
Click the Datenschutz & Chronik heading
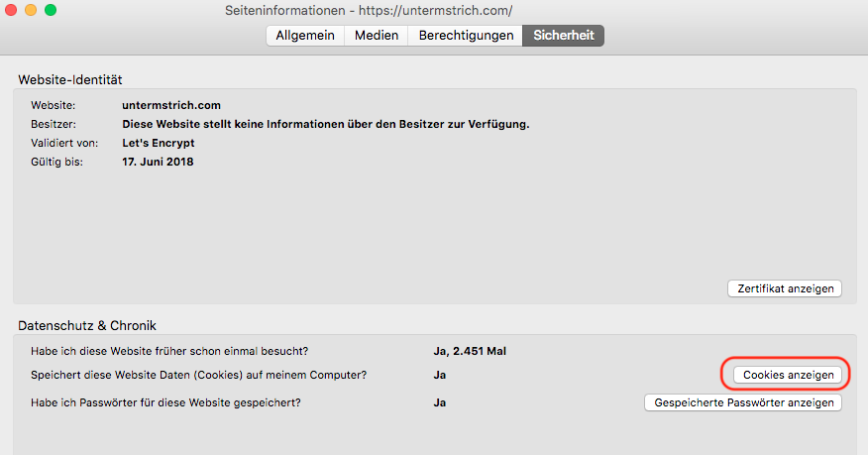87,325
